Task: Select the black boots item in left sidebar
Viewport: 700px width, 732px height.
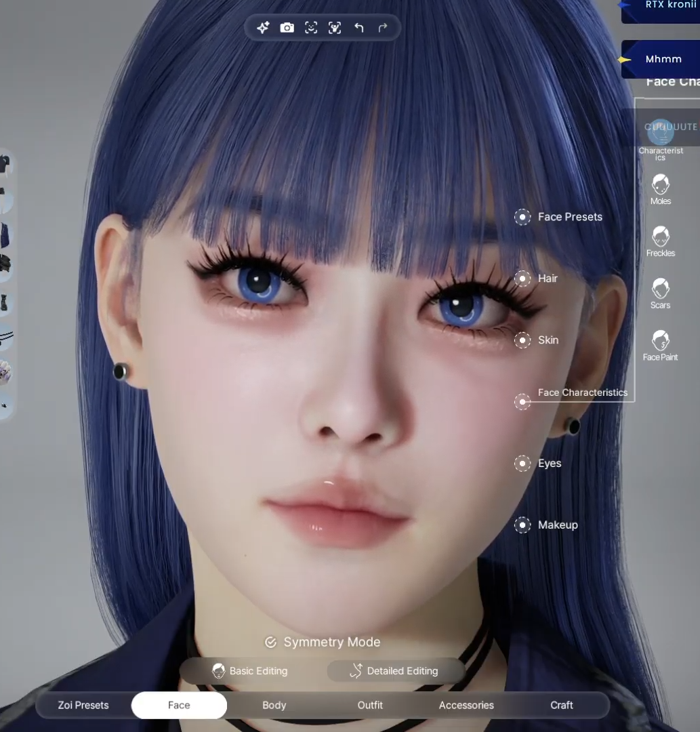Action: [x=5, y=302]
